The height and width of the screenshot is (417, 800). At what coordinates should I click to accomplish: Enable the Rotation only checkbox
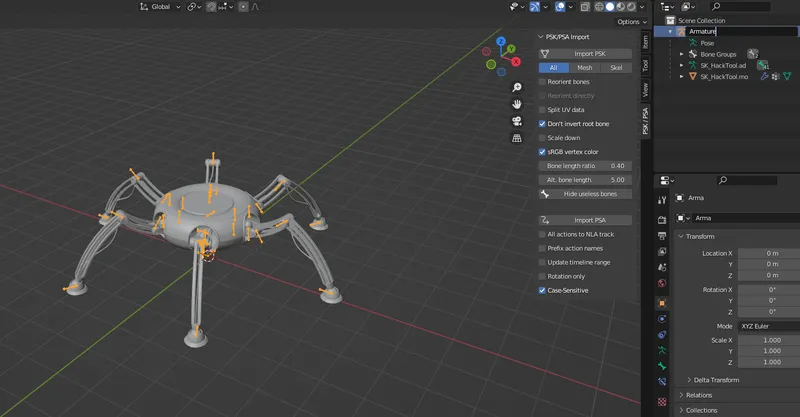coord(542,276)
